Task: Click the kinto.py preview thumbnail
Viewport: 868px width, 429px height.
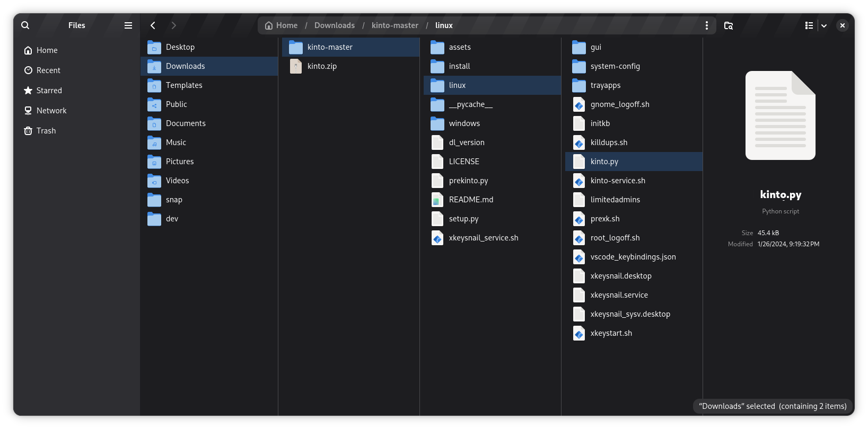Action: pyautogui.click(x=781, y=115)
